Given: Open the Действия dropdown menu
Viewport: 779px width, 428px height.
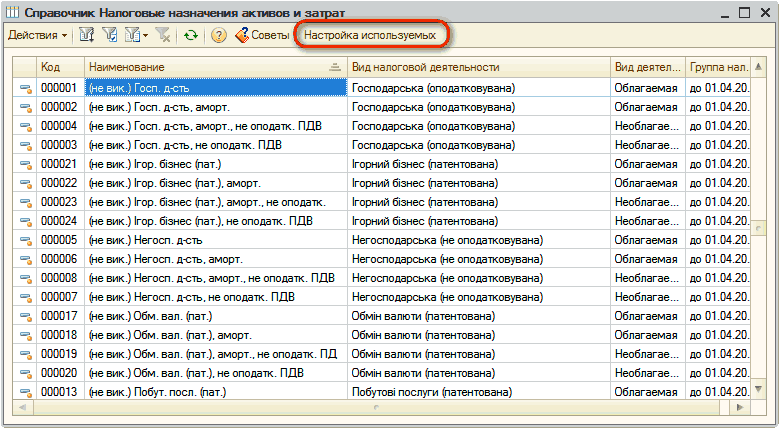Looking at the screenshot, I should (38, 36).
